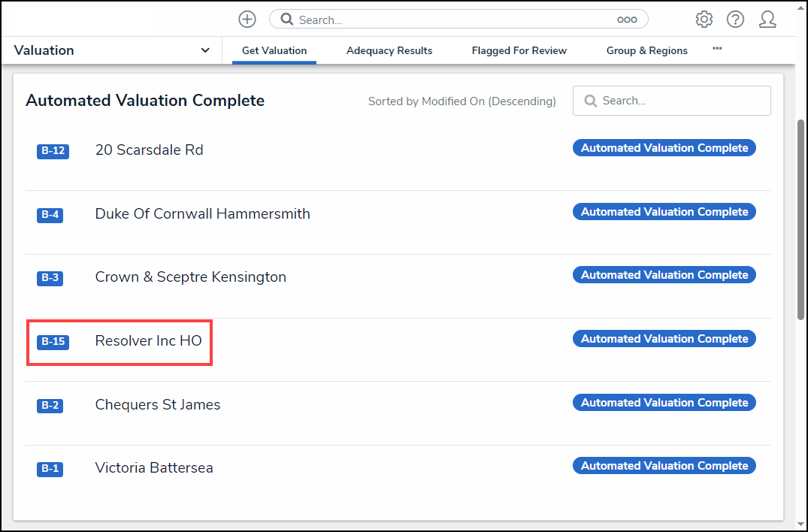Screen dimensions: 808x532
Task: Switch to Flagged For Review tab
Action: pyautogui.click(x=519, y=50)
